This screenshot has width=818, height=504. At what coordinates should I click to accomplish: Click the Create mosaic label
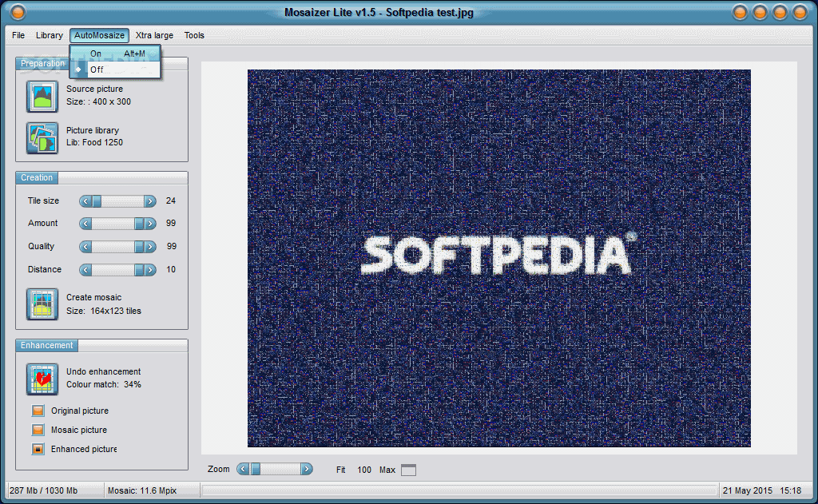pyautogui.click(x=94, y=297)
